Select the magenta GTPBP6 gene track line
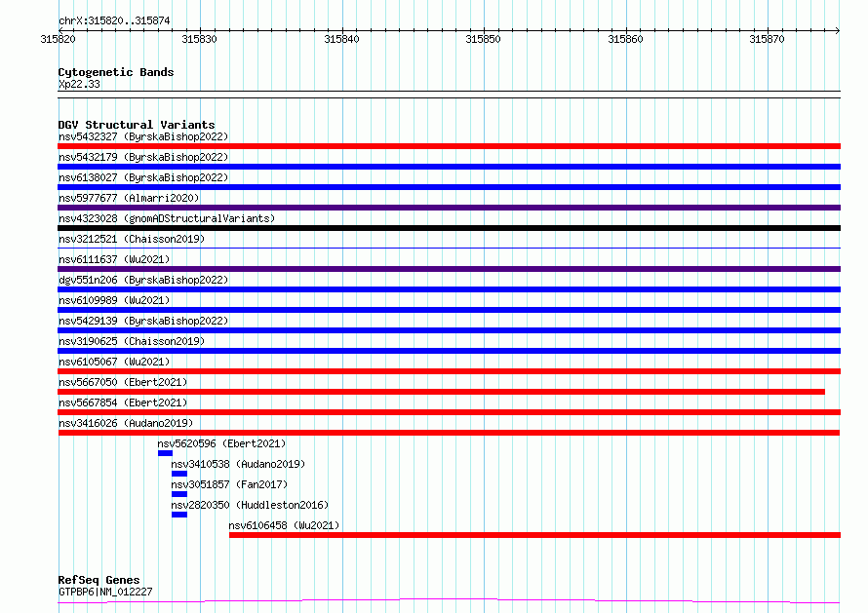The width and height of the screenshot is (868, 613). [449, 601]
